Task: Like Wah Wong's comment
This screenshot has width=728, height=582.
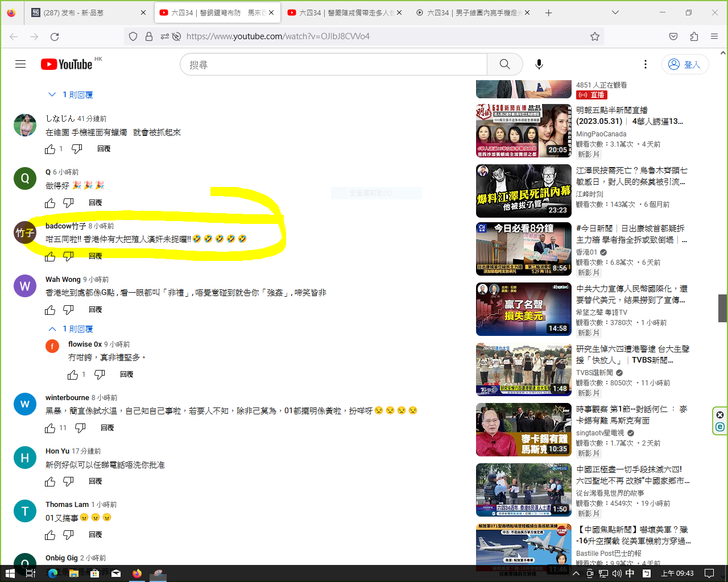Action: point(50,310)
